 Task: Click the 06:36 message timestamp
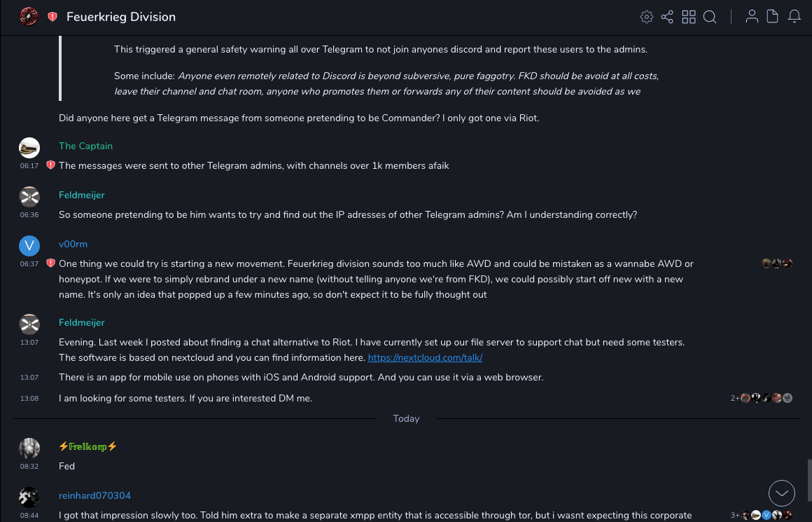pyautogui.click(x=29, y=215)
